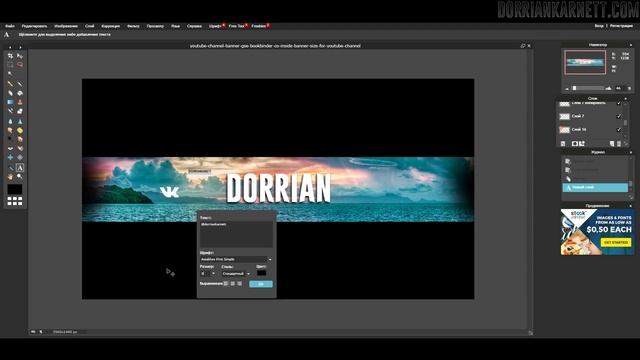Click the new layer icon in Layers panel
This screenshot has width=640, height=360.
tap(612, 144)
